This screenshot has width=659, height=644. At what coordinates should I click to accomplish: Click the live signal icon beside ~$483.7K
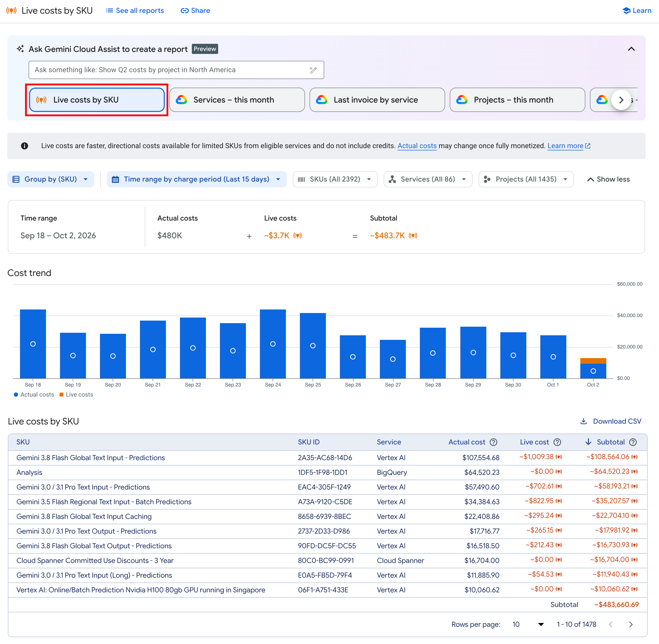pyautogui.click(x=413, y=236)
